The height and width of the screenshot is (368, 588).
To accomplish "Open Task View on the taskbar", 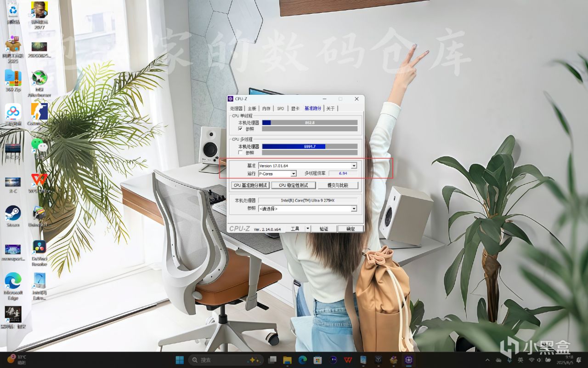I will tap(272, 360).
